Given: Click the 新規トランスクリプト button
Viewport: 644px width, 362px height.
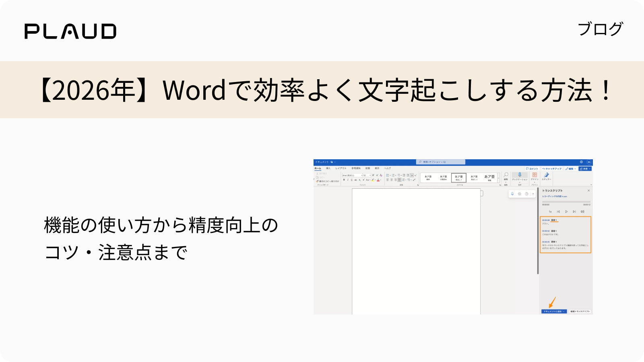Looking at the screenshot, I should click(x=580, y=311).
